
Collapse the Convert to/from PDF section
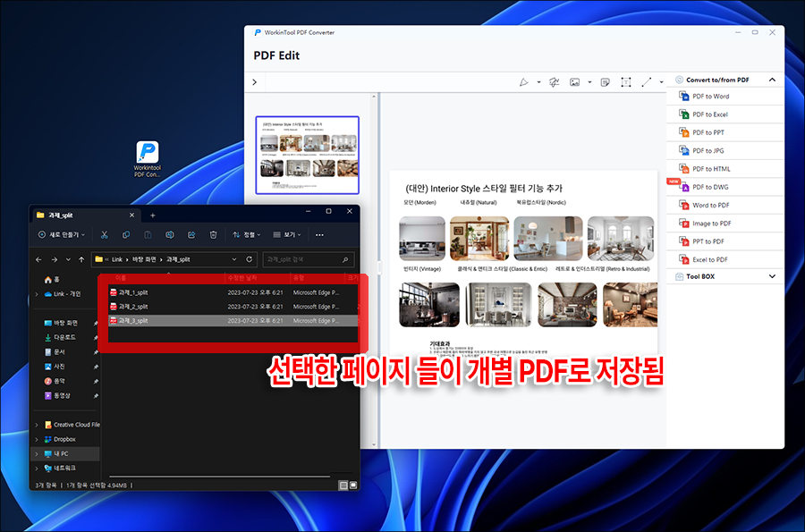pos(772,80)
